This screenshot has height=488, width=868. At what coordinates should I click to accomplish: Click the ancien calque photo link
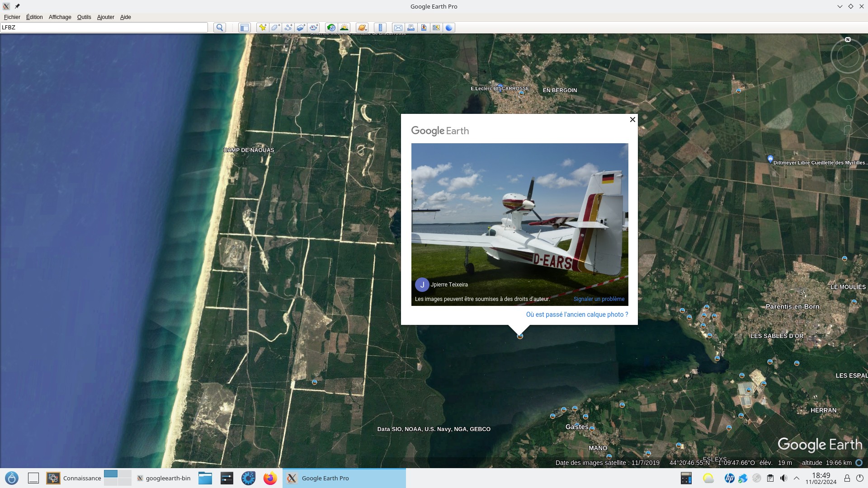coord(577,314)
